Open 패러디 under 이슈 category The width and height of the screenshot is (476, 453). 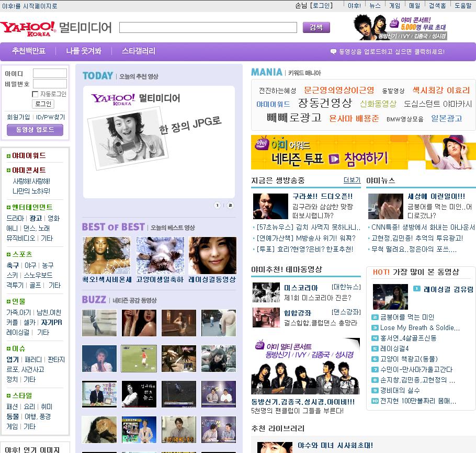click(33, 360)
